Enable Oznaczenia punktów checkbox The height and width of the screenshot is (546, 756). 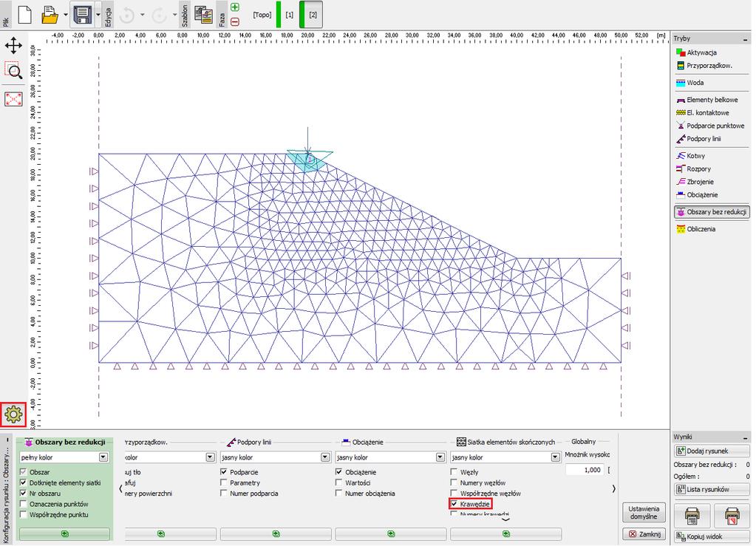pyautogui.click(x=23, y=504)
